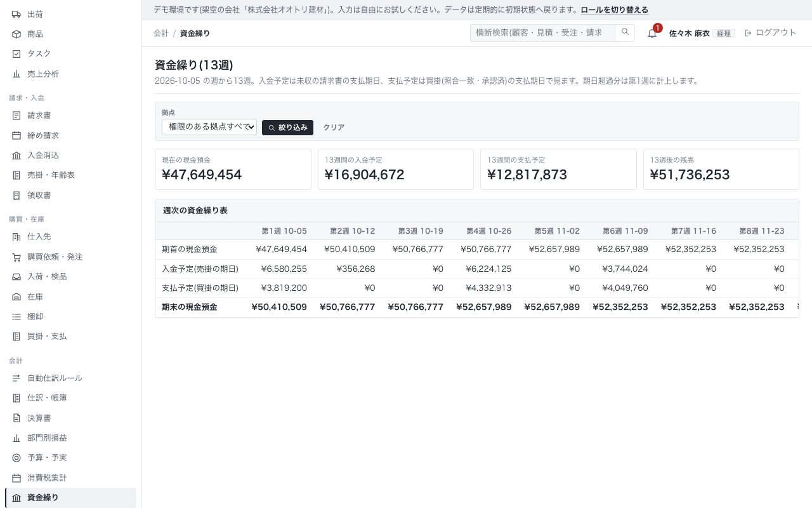Click the inbox icon beside 入荷・検品

(x=16, y=277)
